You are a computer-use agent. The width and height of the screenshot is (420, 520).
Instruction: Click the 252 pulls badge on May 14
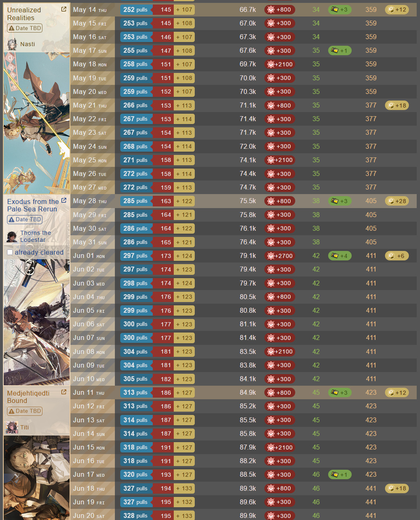pos(136,9)
